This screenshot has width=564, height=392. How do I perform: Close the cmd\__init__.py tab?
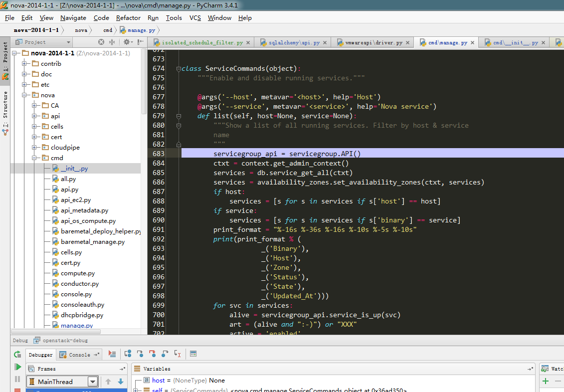tap(543, 43)
